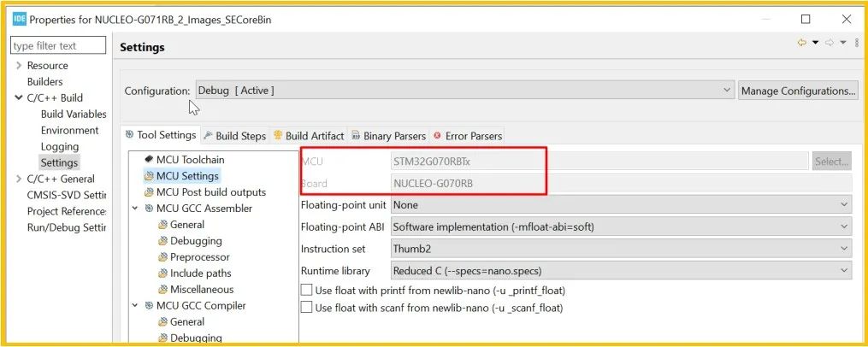Click the Include paths item icon

coord(162,273)
